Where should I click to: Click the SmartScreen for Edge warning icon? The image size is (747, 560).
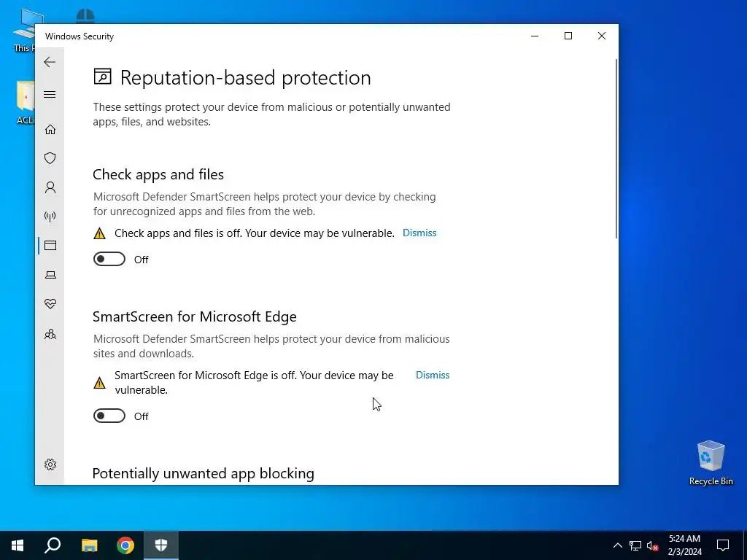[99, 383]
